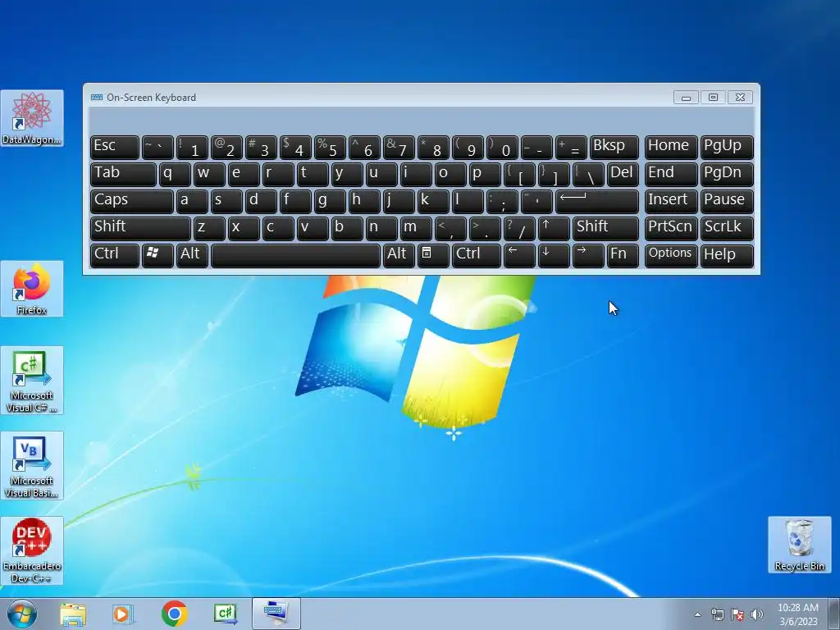Show hidden system tray icons
840x630 pixels.
click(x=697, y=614)
